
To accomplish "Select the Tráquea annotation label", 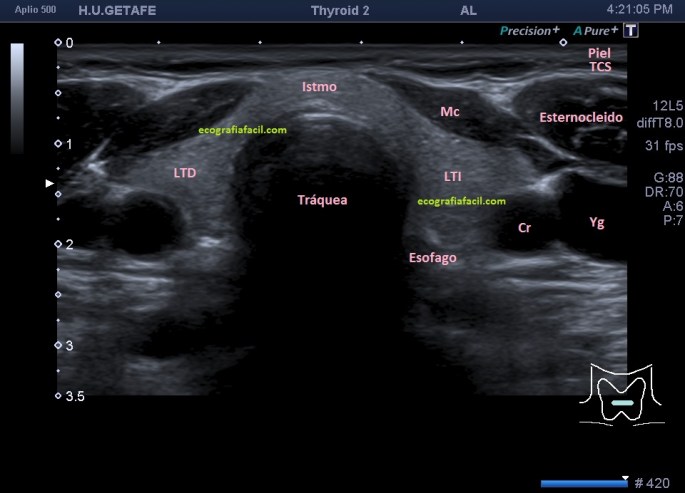I will click(322, 200).
